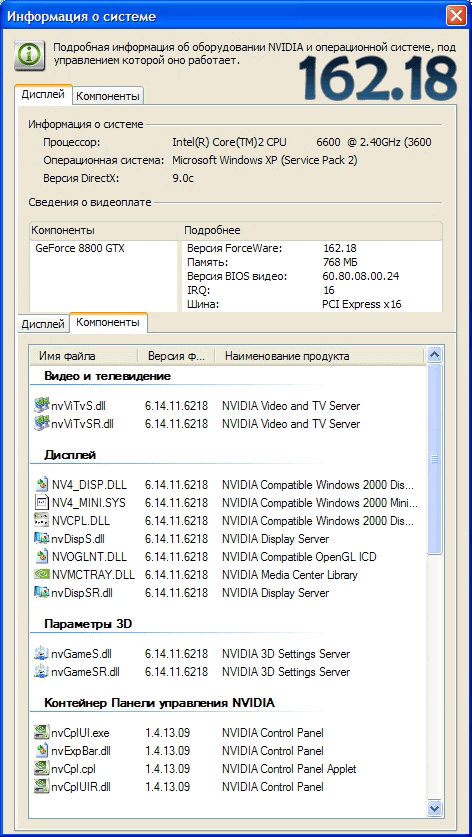This screenshot has height=837, width=472.
Task: Click the nvCplUI.exe file icon
Action: pos(41,732)
